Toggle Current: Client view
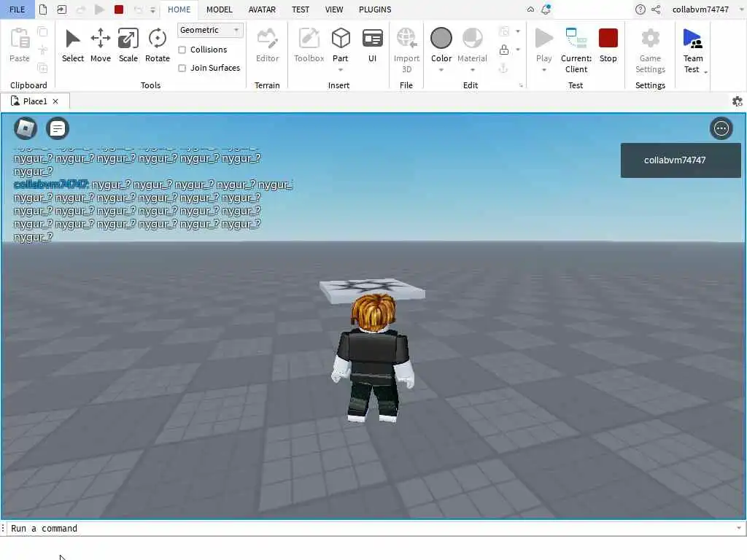 point(576,50)
